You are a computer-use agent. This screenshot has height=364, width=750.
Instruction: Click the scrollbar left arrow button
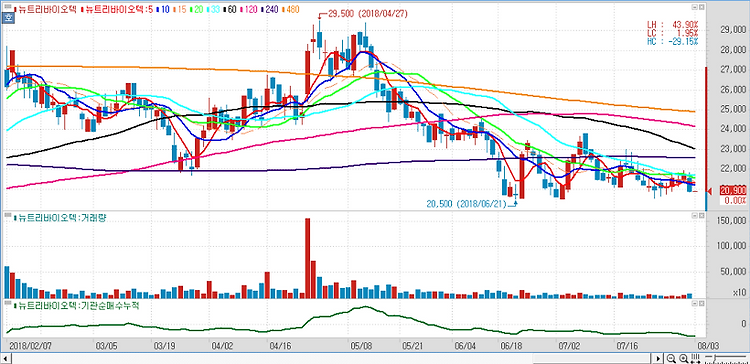click(x=6, y=358)
